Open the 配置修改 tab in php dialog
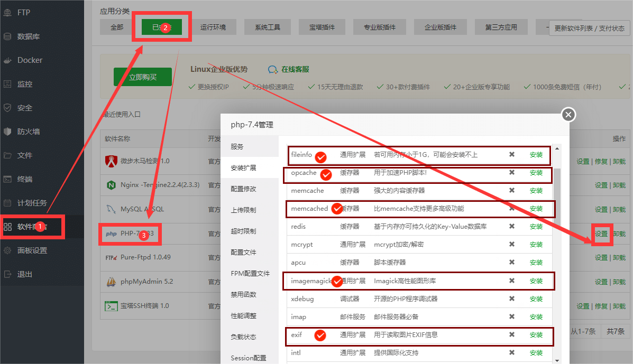 (243, 189)
